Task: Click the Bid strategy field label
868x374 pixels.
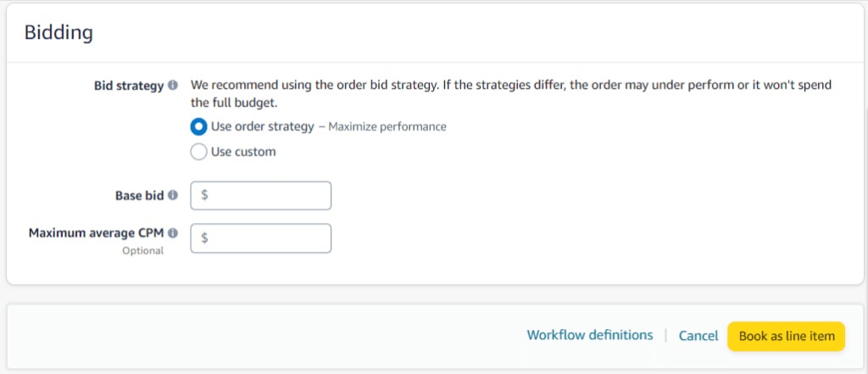Action: pos(128,86)
